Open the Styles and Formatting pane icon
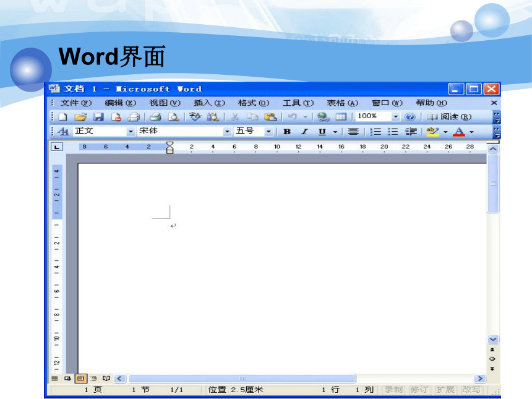Screen dimensions: 532x399 (x=64, y=131)
